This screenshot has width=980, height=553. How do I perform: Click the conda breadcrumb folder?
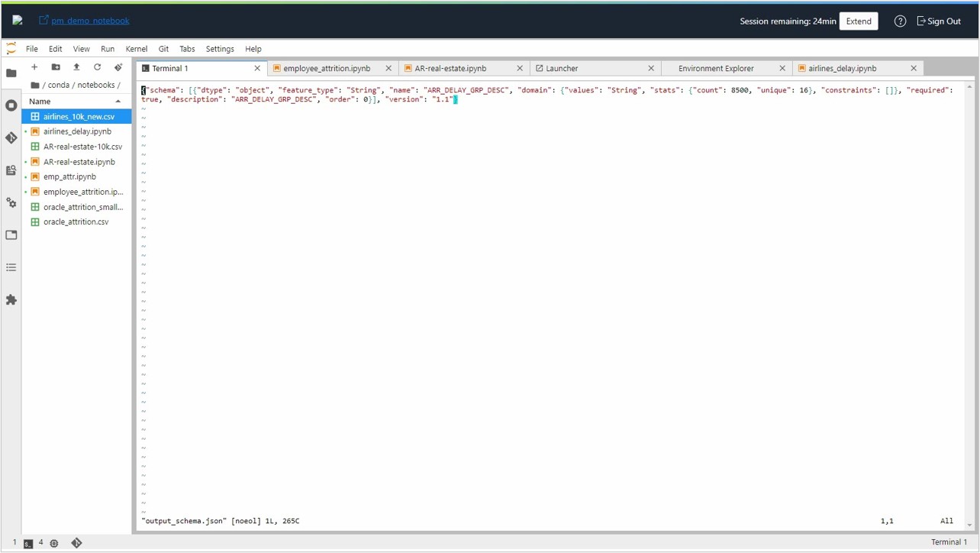[59, 85]
